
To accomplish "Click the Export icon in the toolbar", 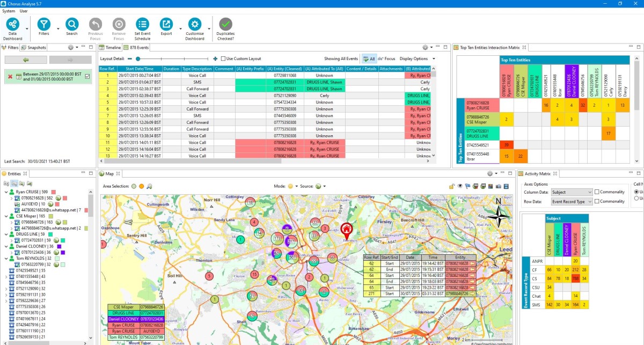I will [x=166, y=25].
